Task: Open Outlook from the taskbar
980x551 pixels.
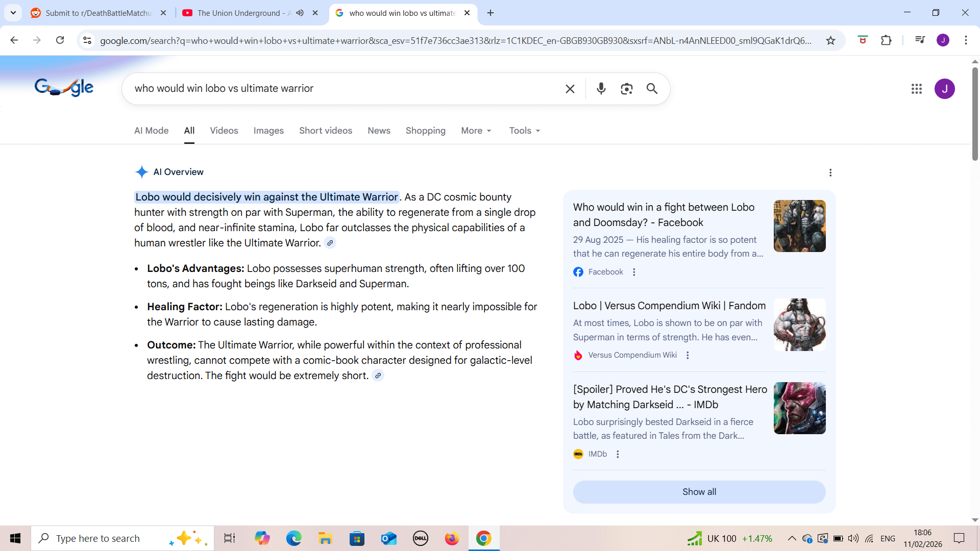Action: click(388, 538)
